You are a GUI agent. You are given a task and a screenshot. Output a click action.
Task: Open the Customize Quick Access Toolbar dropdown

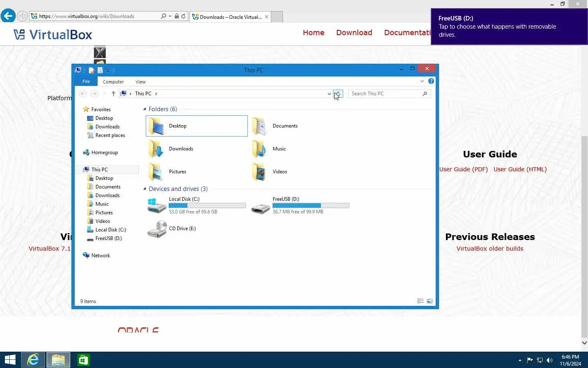coord(108,71)
